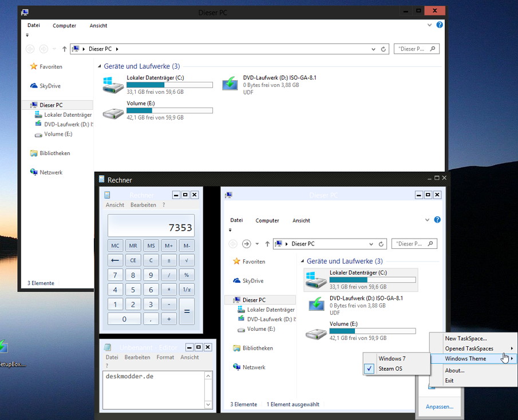
Task: Refresh the TaskSpace Dieser PC window
Action: pyautogui.click(x=381, y=244)
